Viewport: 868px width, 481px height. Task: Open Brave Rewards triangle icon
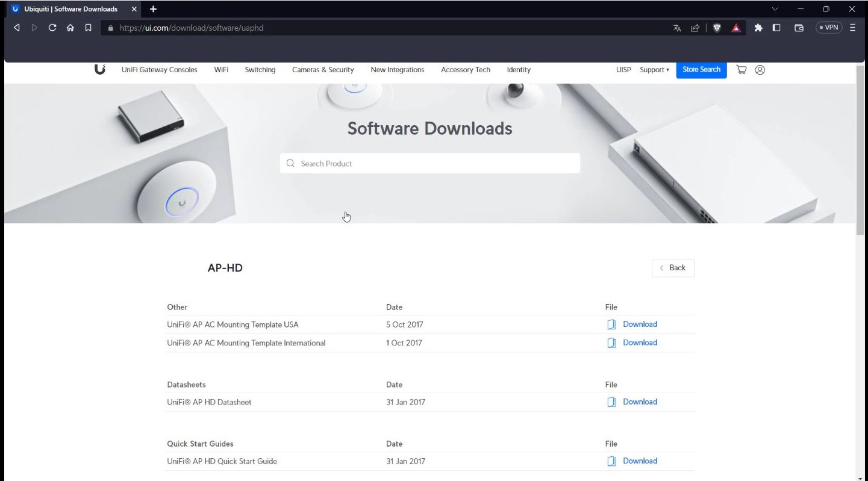[x=736, y=28]
